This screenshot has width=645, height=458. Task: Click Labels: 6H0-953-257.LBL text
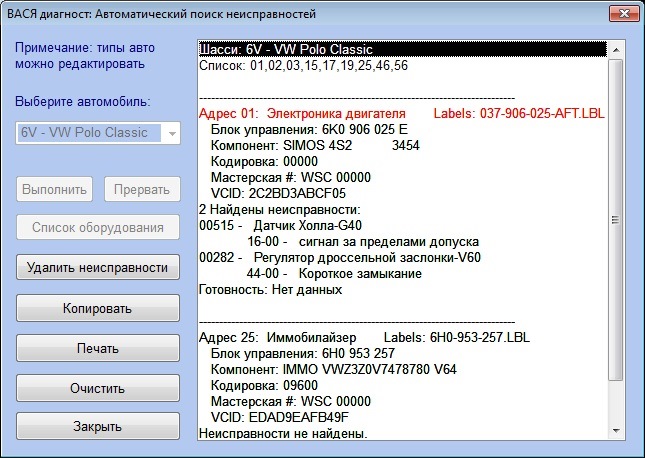pos(457,338)
